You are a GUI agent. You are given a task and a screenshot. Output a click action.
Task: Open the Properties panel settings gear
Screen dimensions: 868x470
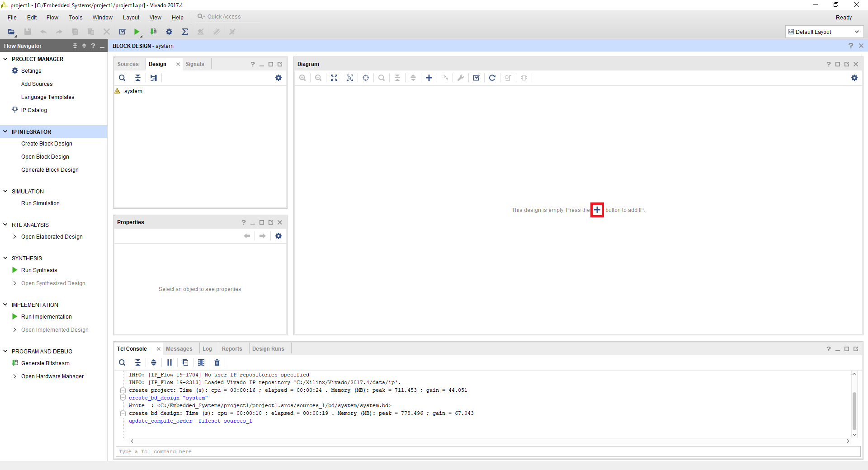point(278,236)
